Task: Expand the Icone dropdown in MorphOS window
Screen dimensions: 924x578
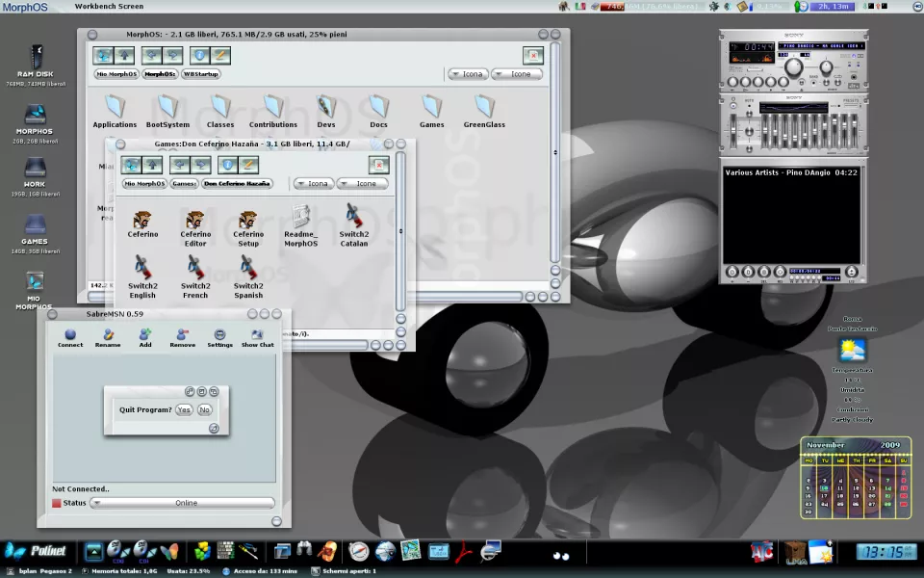Action: (x=516, y=74)
